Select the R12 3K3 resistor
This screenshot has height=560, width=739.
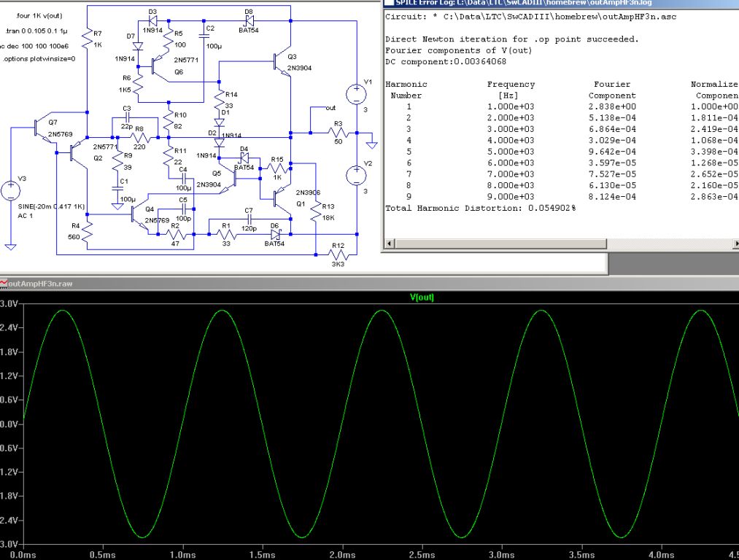click(x=337, y=254)
